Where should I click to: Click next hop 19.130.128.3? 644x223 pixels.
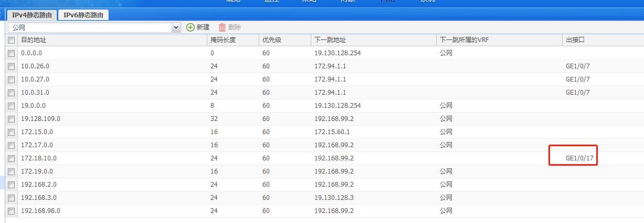pyautogui.click(x=334, y=198)
